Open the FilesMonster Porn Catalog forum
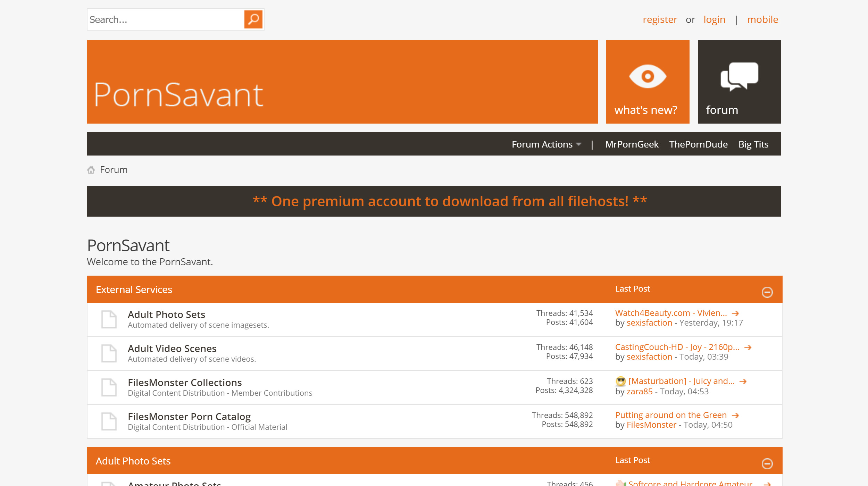 (189, 417)
